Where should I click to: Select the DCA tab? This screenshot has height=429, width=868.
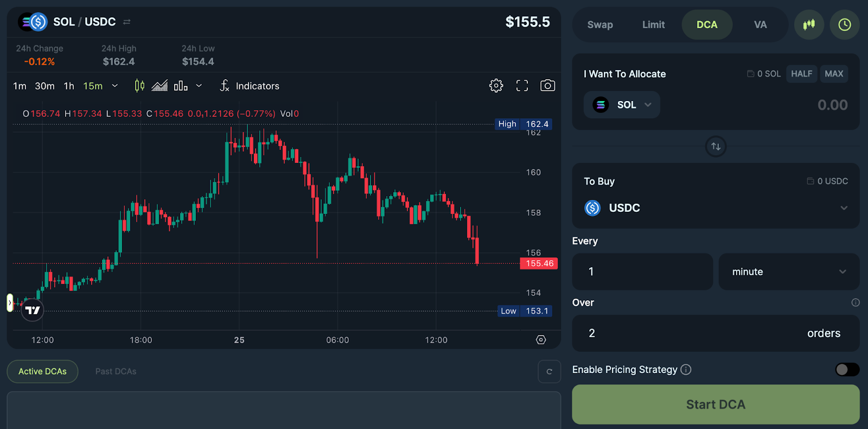tap(707, 24)
